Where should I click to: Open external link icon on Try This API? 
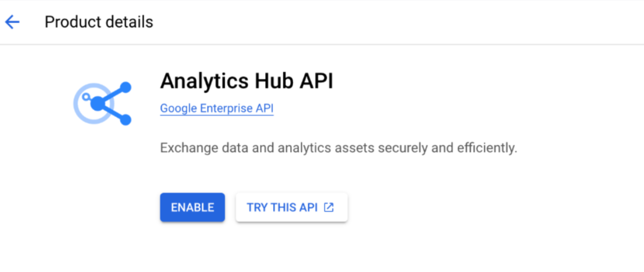[x=329, y=208]
